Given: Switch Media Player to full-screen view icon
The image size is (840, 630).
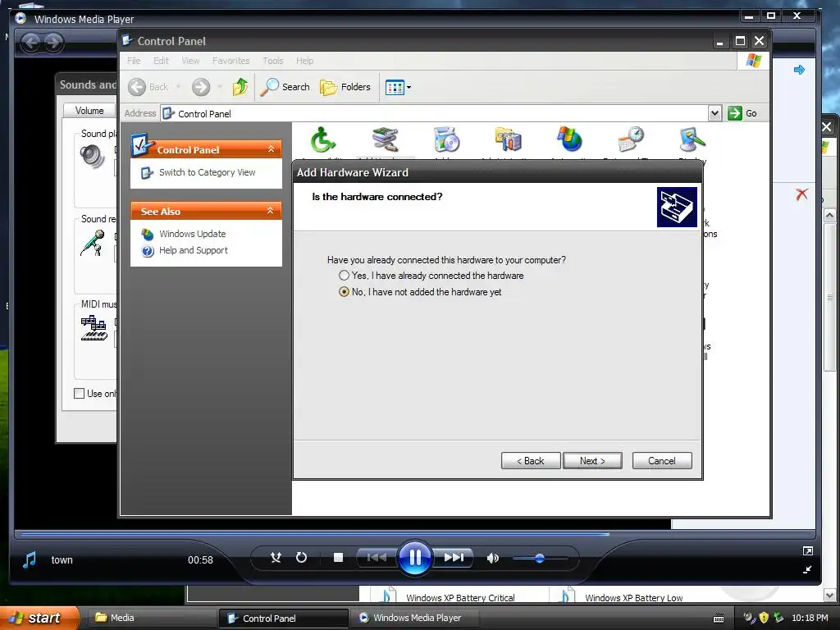Looking at the screenshot, I should pyautogui.click(x=808, y=550).
